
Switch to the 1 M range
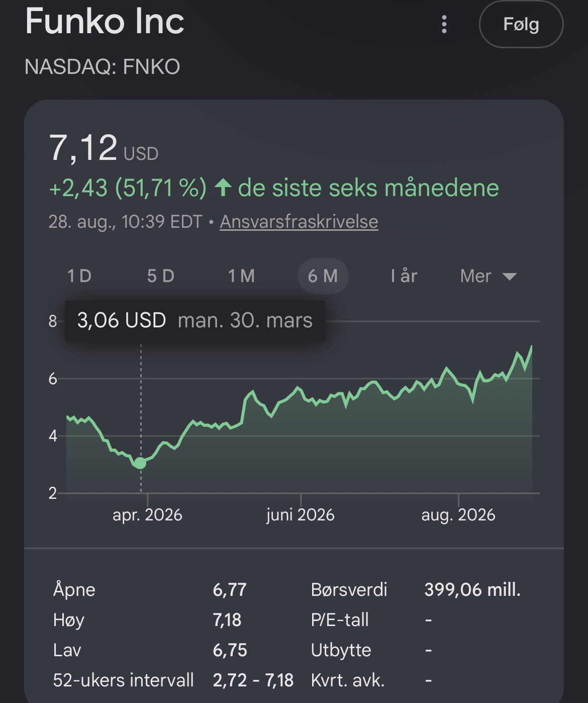tap(242, 276)
